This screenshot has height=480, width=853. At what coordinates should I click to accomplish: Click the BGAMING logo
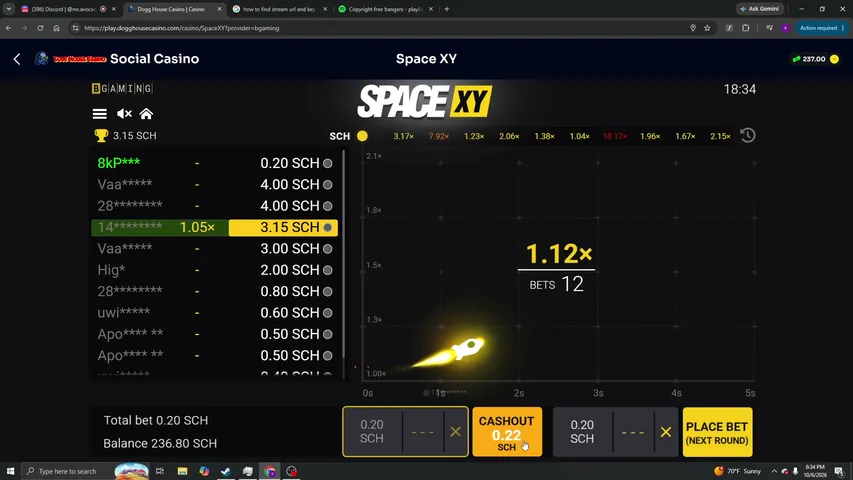(122, 88)
